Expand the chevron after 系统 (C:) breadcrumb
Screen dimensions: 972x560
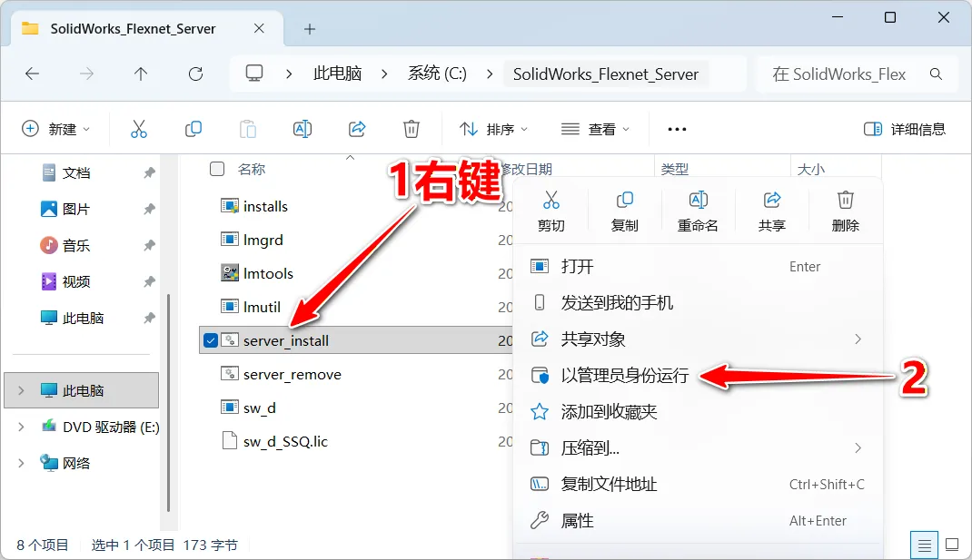point(490,74)
